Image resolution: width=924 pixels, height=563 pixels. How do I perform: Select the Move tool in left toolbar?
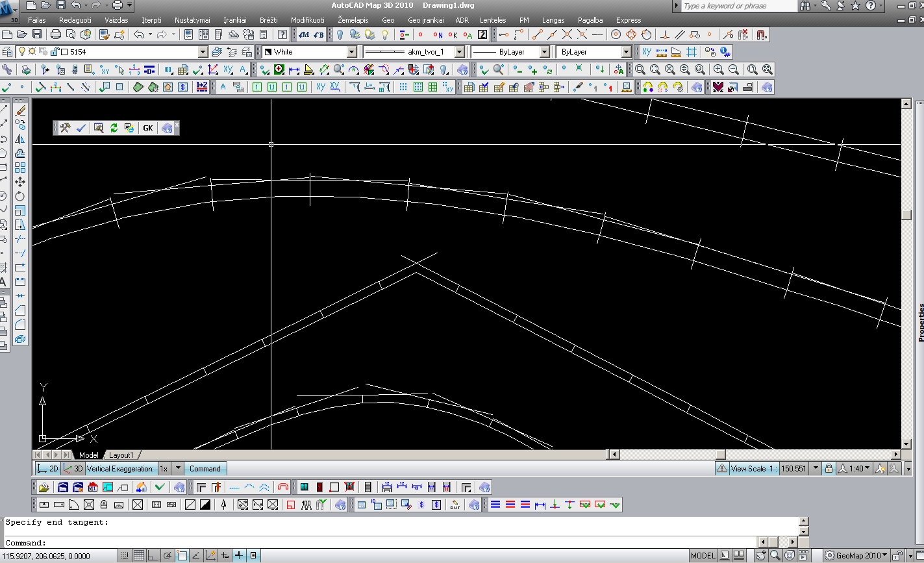tap(20, 182)
